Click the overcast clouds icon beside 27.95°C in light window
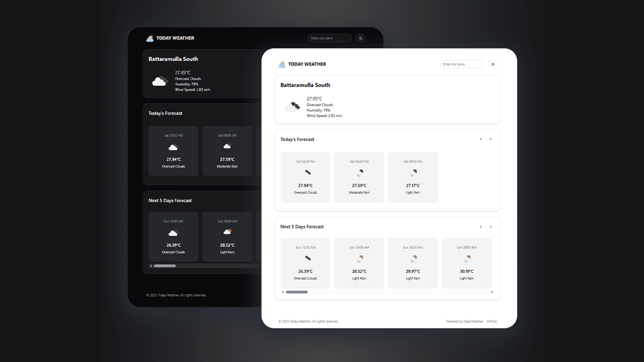The height and width of the screenshot is (362, 644). tap(292, 107)
